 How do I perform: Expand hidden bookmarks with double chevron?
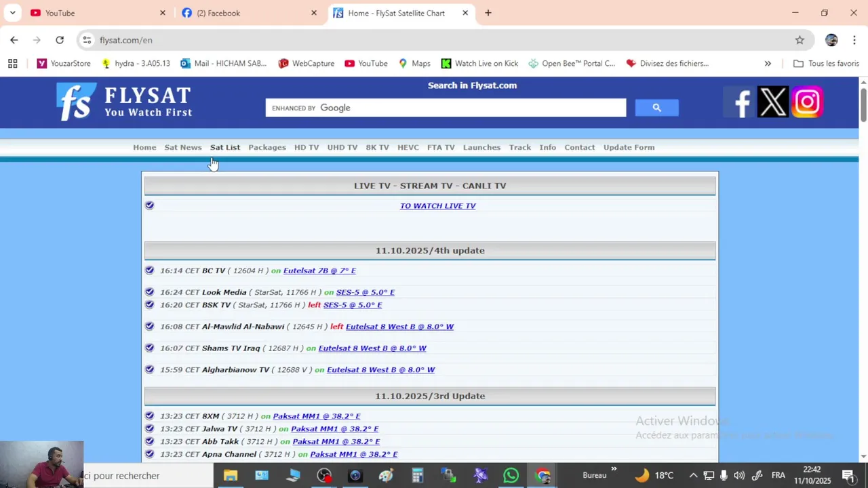pos(768,64)
